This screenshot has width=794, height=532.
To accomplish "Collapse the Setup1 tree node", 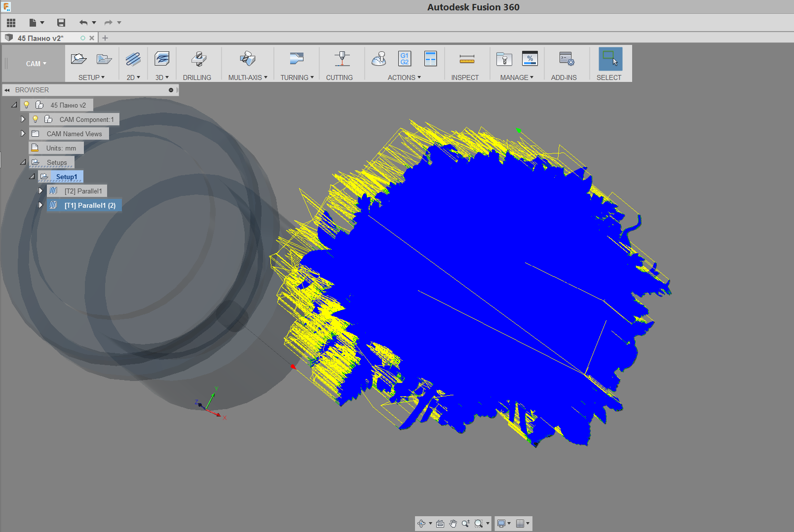I will coord(32,177).
